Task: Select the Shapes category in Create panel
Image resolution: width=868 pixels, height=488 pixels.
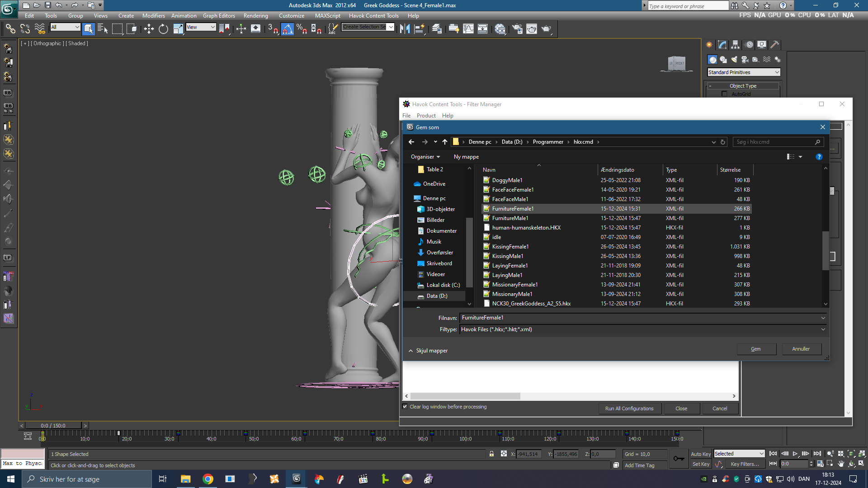Action: pos(723,60)
